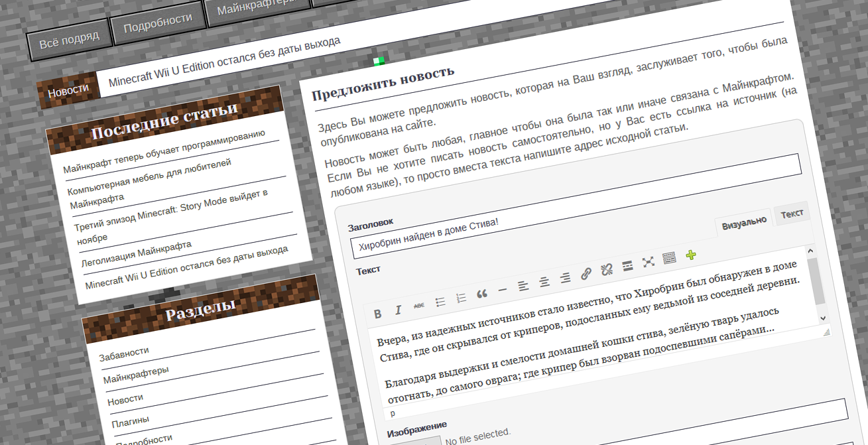The image size is (868, 445).
Task: Open the Подробности menu item
Action: 158,23
